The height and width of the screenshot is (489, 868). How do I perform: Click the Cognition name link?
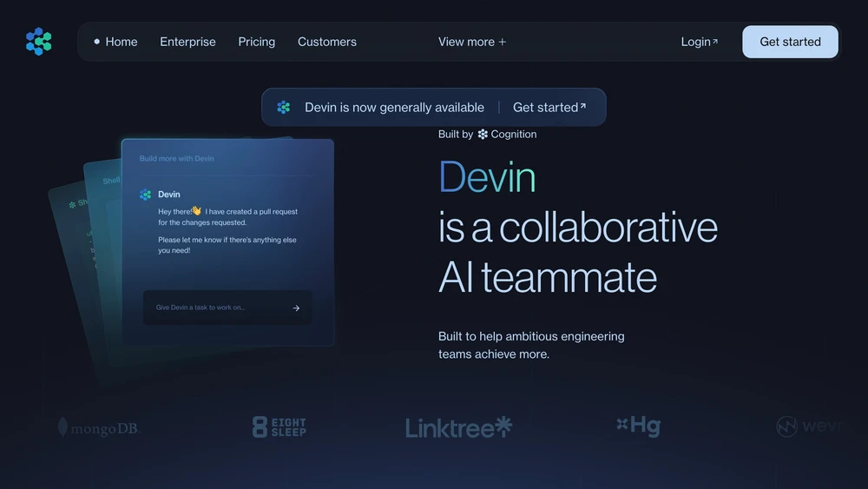pyautogui.click(x=513, y=134)
